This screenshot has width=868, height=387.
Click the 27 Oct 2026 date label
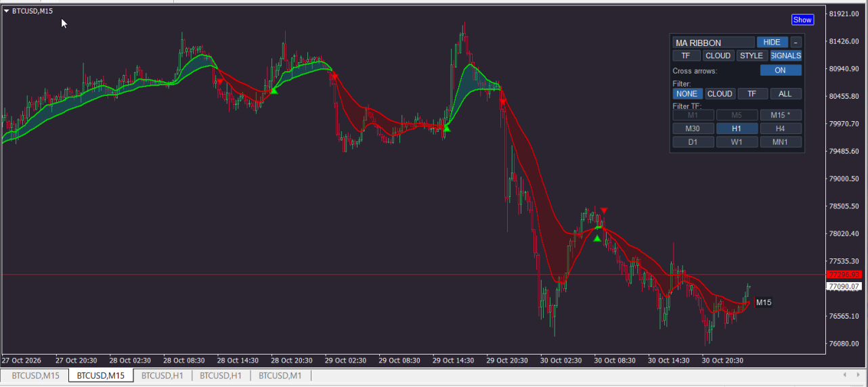tap(21, 361)
